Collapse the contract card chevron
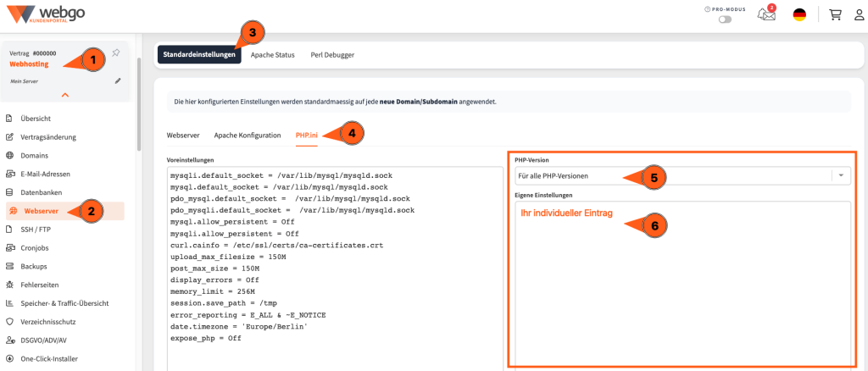The width and height of the screenshot is (868, 371). (64, 95)
